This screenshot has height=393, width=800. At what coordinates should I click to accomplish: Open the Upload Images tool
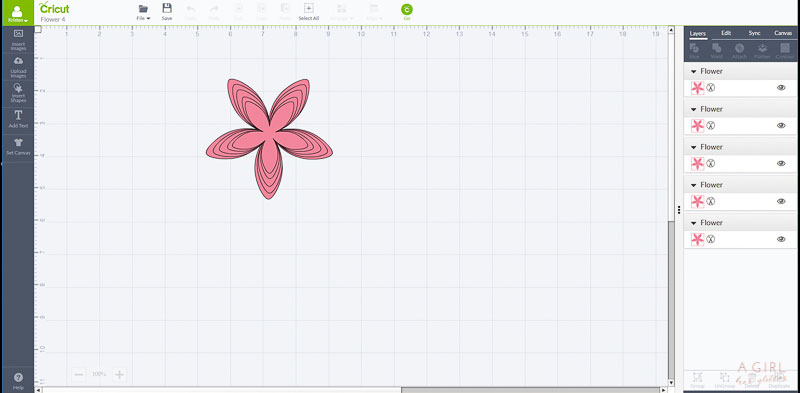coord(18,67)
